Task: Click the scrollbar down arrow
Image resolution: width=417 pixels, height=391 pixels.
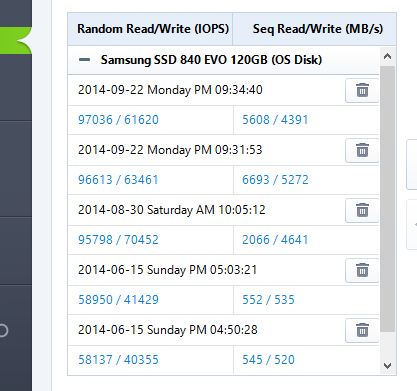Action: tap(387, 366)
